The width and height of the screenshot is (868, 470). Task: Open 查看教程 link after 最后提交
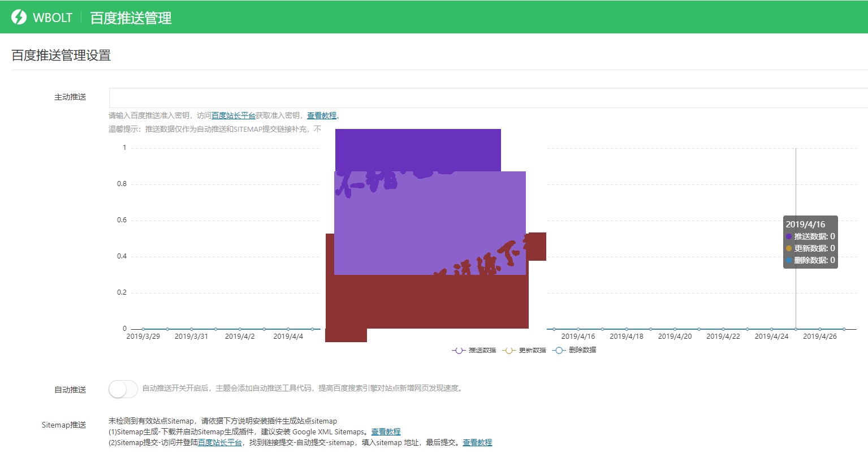point(477,442)
